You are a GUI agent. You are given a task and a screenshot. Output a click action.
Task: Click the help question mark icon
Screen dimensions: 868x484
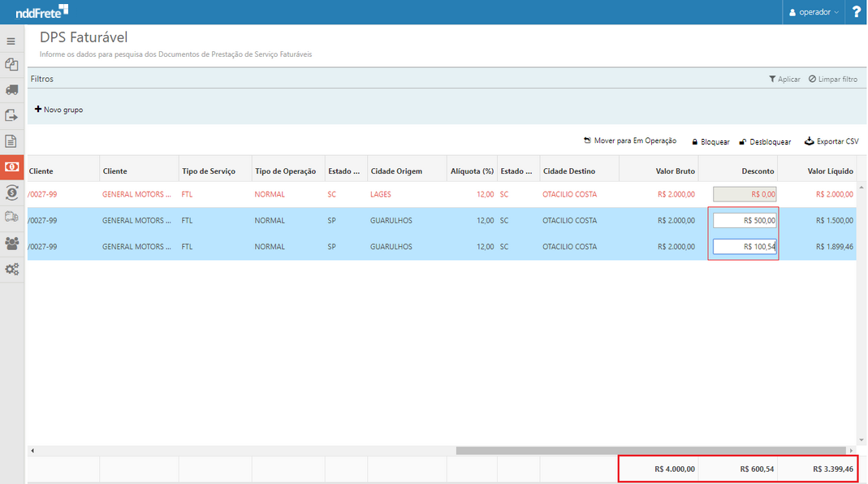click(x=856, y=12)
